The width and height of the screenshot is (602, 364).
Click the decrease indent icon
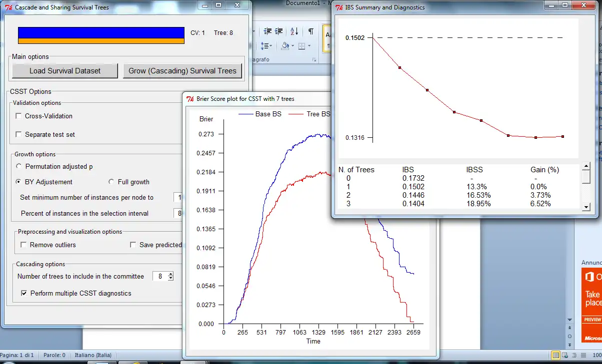click(268, 31)
